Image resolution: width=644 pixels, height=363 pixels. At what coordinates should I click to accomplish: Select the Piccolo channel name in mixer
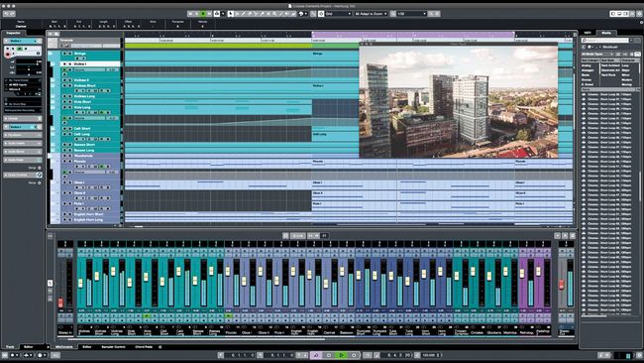click(x=231, y=332)
